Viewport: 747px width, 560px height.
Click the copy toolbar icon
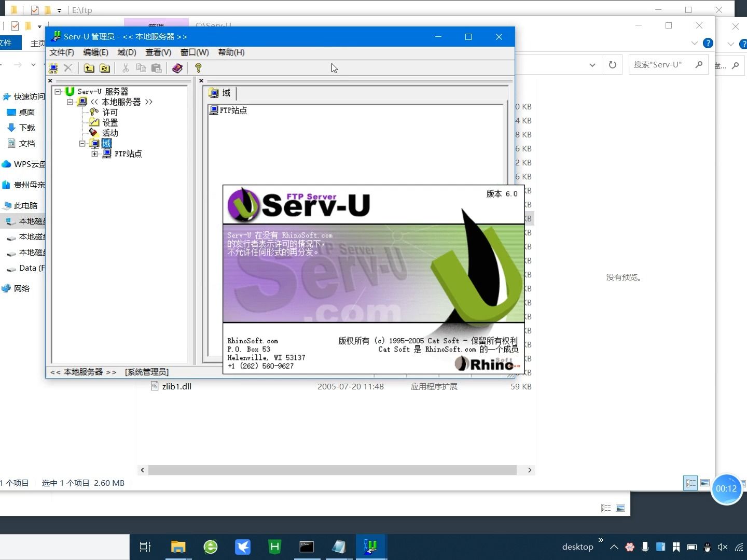141,68
